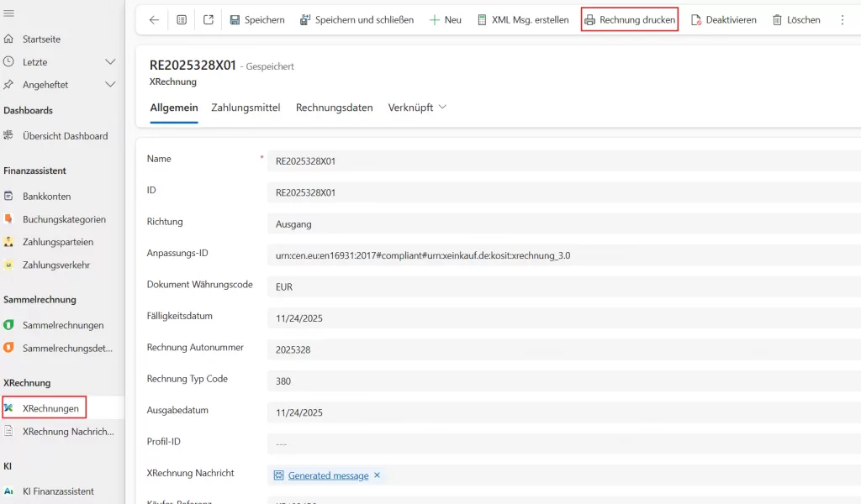Open the hamburger navigation menu
The height and width of the screenshot is (504, 861).
point(8,13)
